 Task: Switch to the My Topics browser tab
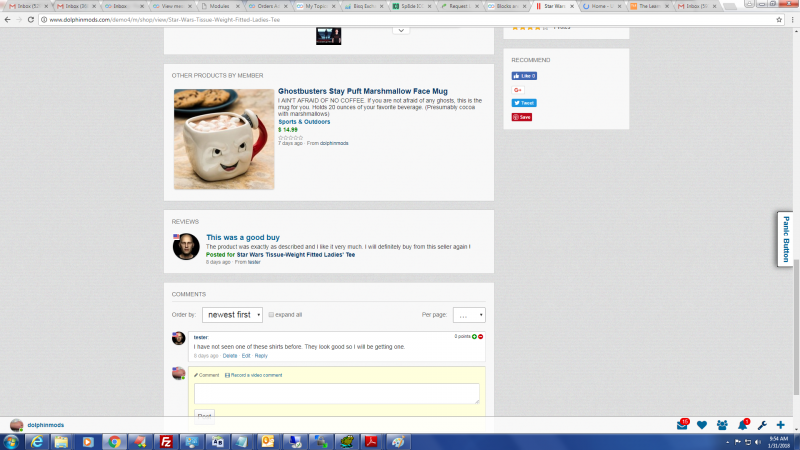316,6
